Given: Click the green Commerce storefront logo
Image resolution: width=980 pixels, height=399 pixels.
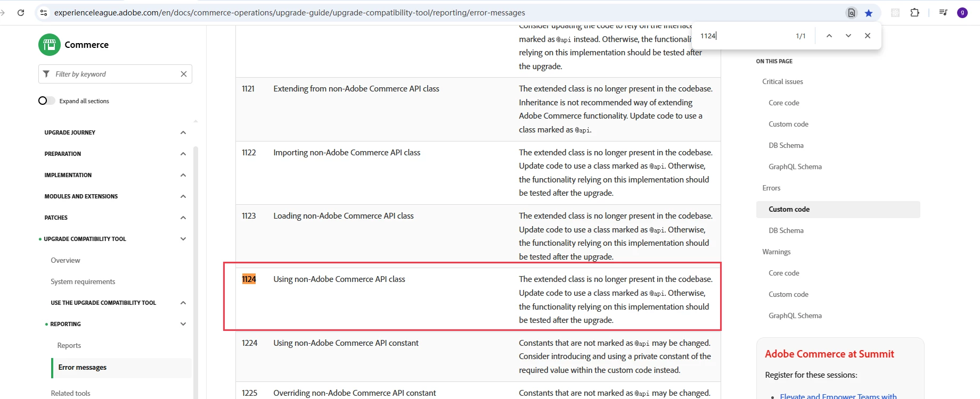Looking at the screenshot, I should (x=50, y=45).
